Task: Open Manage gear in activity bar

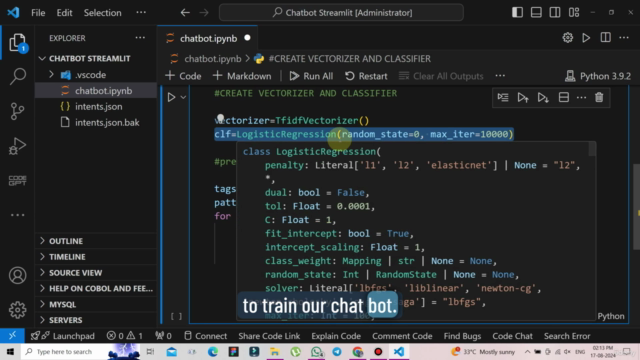Action: 18,310
